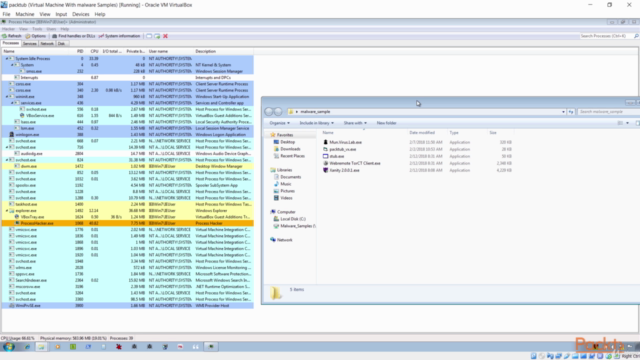
Task: Click the find window and thread icon
Action: pyautogui.click(x=157, y=36)
